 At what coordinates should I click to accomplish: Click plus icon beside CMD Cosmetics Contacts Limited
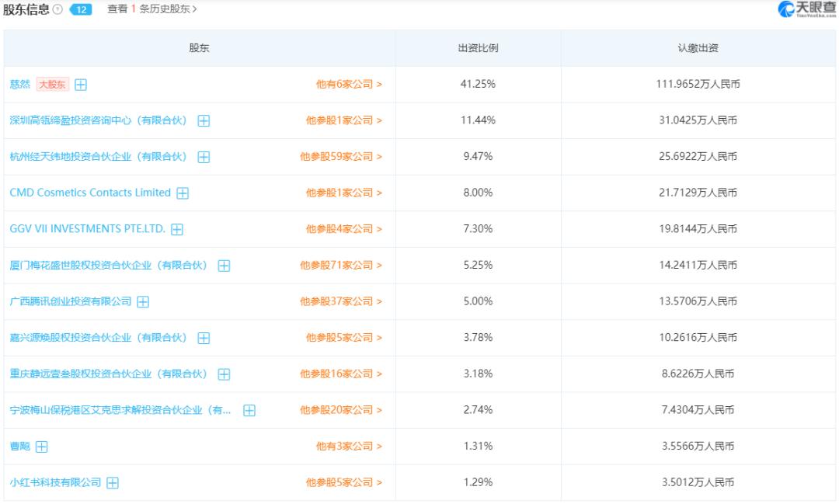183,193
